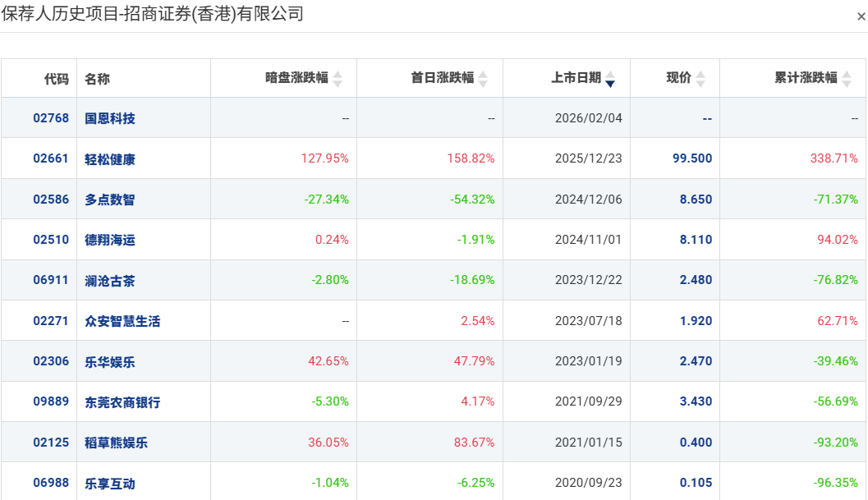Click the 名称 column header
The image size is (868, 500).
pyautogui.click(x=97, y=79)
